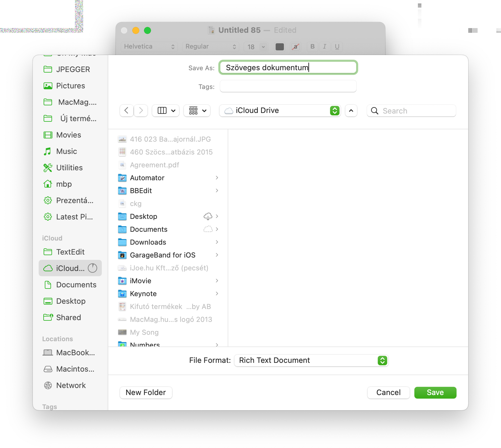Open font size 18 combo in TextEdit
Viewport: 501px width, 448px height.
[x=256, y=47]
